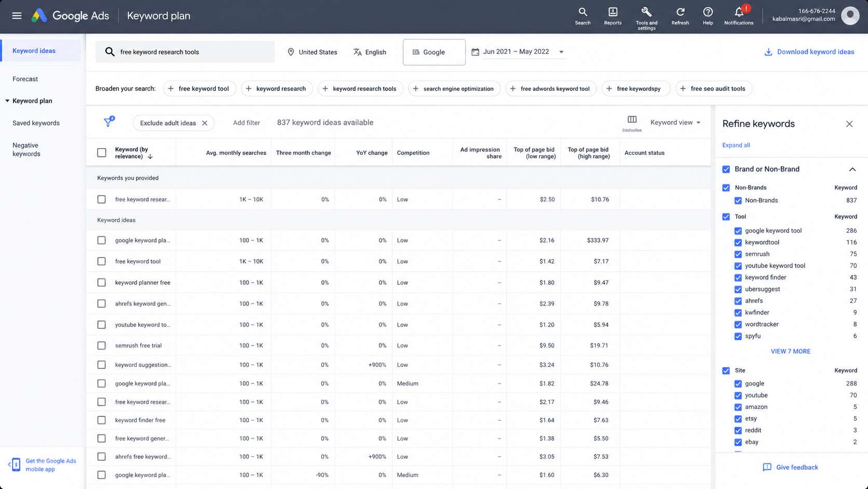Uncheck the semrush refine checkbox
This screenshot has width=868, height=489.
(738, 254)
